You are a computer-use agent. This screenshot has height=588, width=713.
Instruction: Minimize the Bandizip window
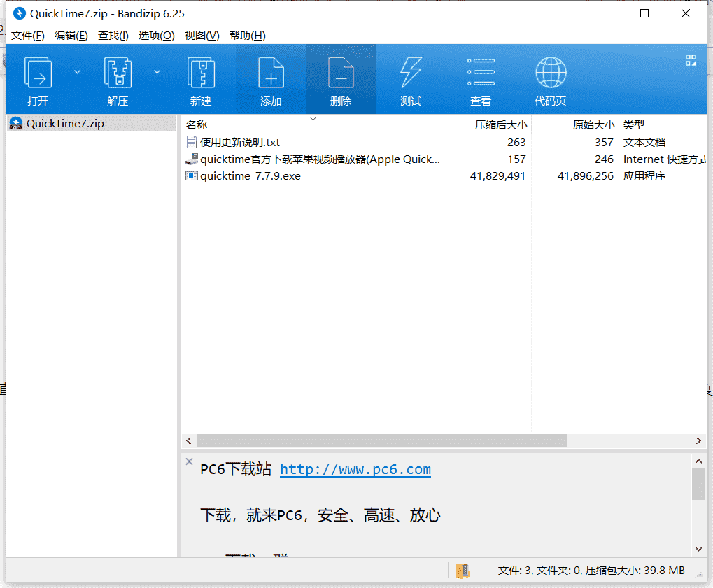604,13
